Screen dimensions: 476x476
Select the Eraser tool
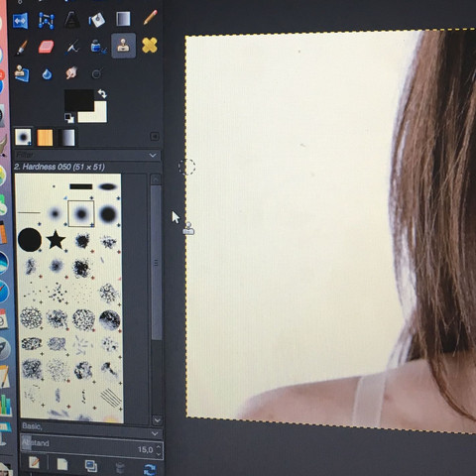(x=46, y=47)
